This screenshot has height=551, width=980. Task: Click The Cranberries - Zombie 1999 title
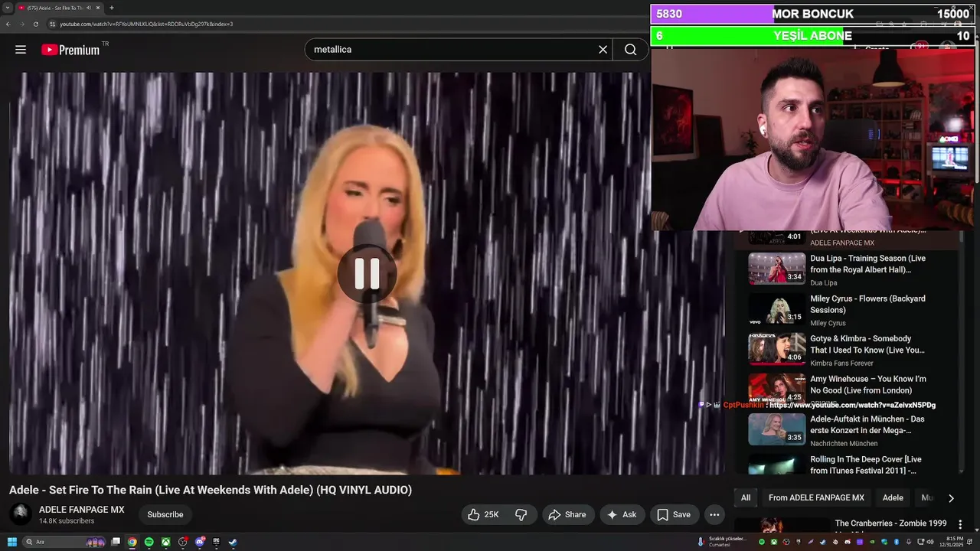[890, 523]
